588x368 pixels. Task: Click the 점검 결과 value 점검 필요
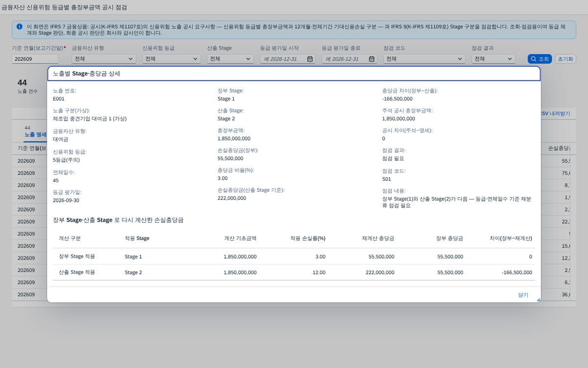pyautogui.click(x=393, y=158)
